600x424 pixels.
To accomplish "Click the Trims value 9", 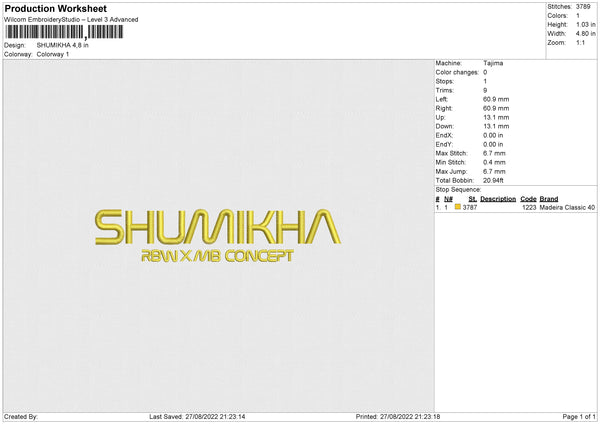I will [x=485, y=90].
